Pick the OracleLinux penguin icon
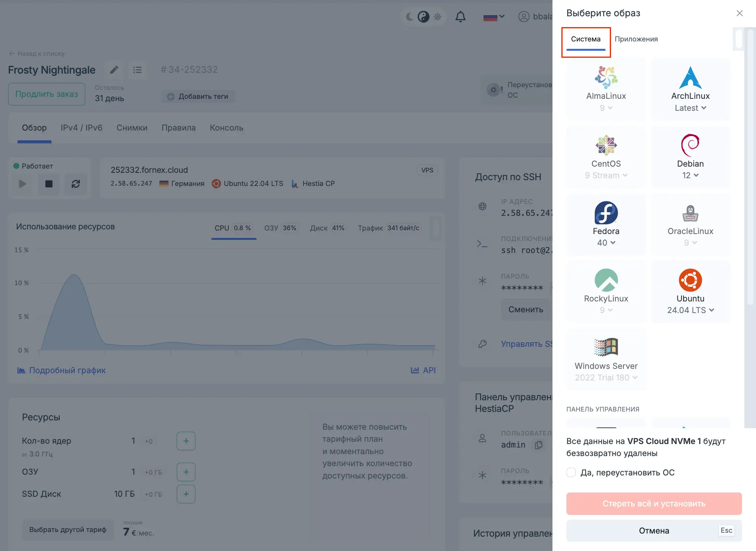 point(690,212)
